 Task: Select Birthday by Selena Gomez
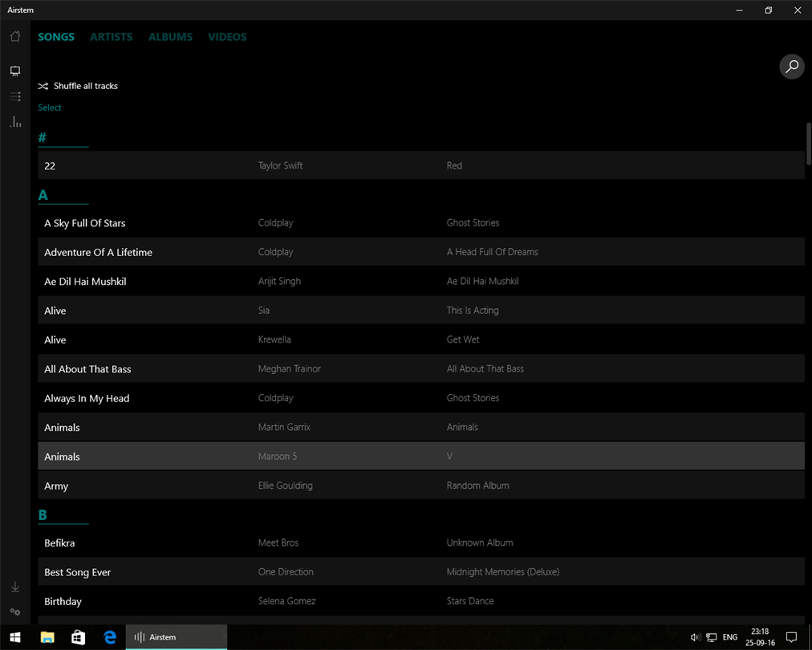tap(421, 601)
